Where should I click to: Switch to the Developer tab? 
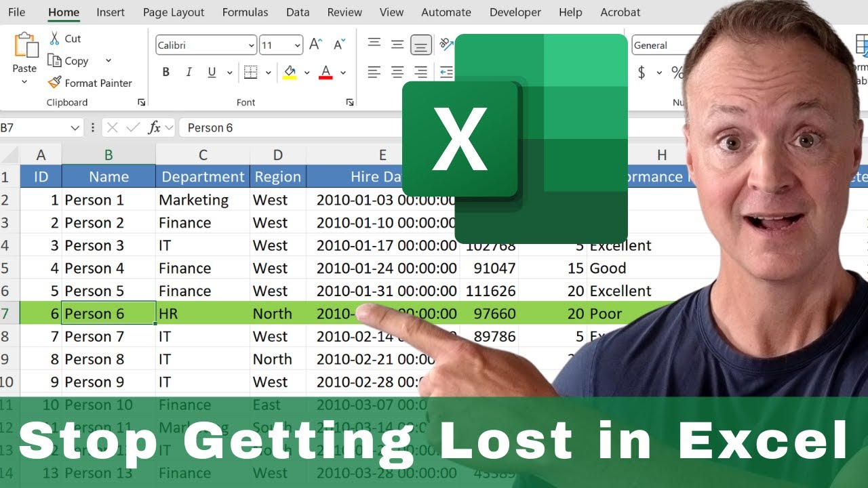tap(515, 12)
